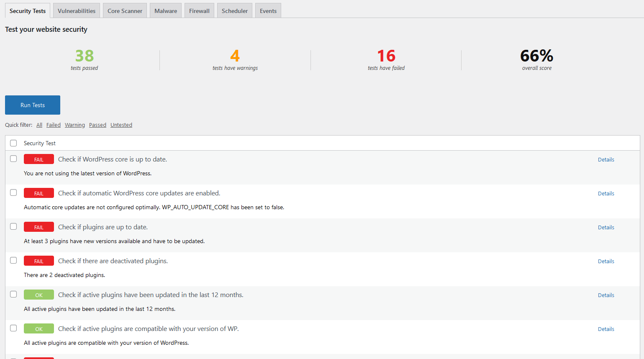Click 'Check if plugins are up to date.' title

tap(103, 227)
